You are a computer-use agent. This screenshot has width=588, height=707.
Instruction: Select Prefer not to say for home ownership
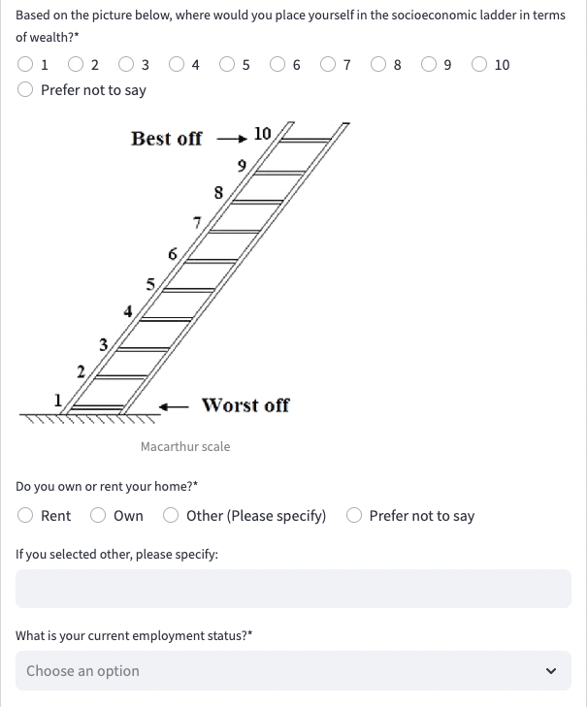(x=355, y=516)
